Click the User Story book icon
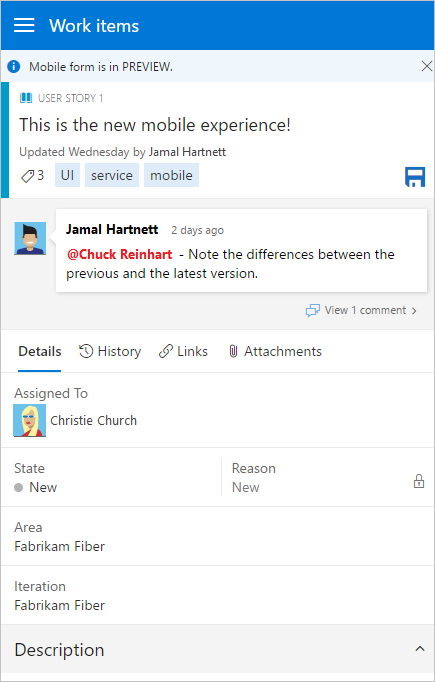Image resolution: width=435 pixels, height=682 pixels. (x=26, y=98)
